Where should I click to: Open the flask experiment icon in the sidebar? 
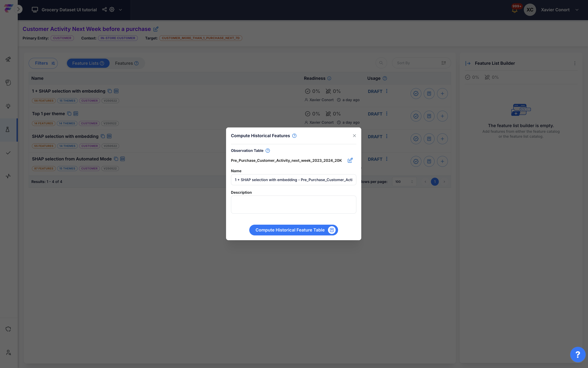(8, 130)
